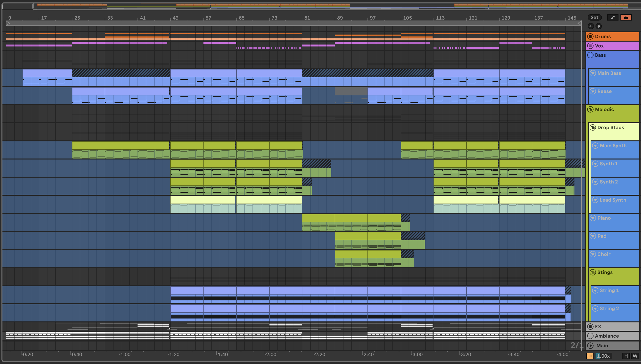Image resolution: width=641 pixels, height=364 pixels.
Task: Jump to next locator arrow
Action: [598, 26]
